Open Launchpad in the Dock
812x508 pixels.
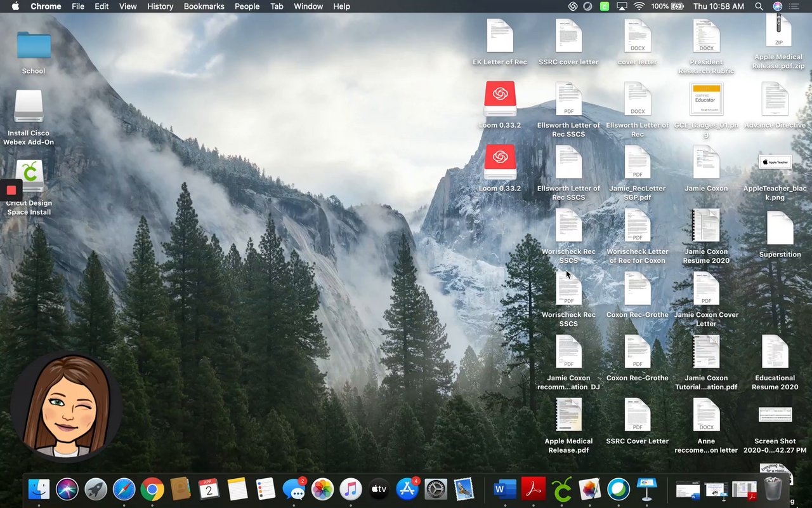click(96, 489)
